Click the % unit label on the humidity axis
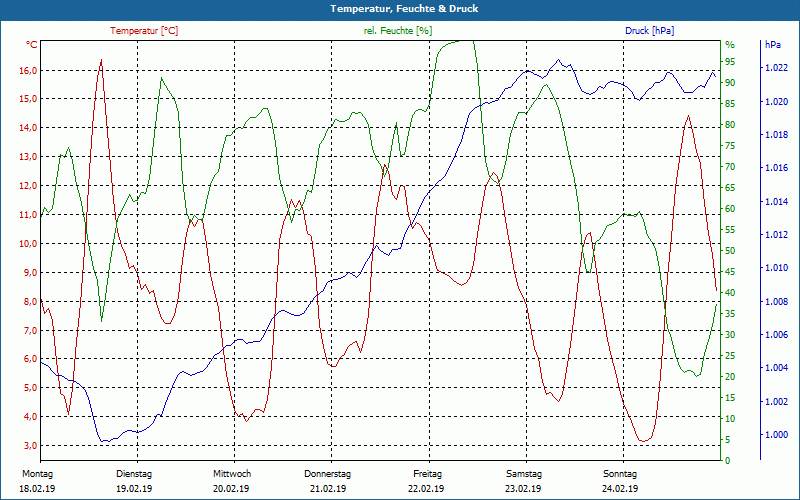This screenshot has width=800, height=500. tap(730, 45)
